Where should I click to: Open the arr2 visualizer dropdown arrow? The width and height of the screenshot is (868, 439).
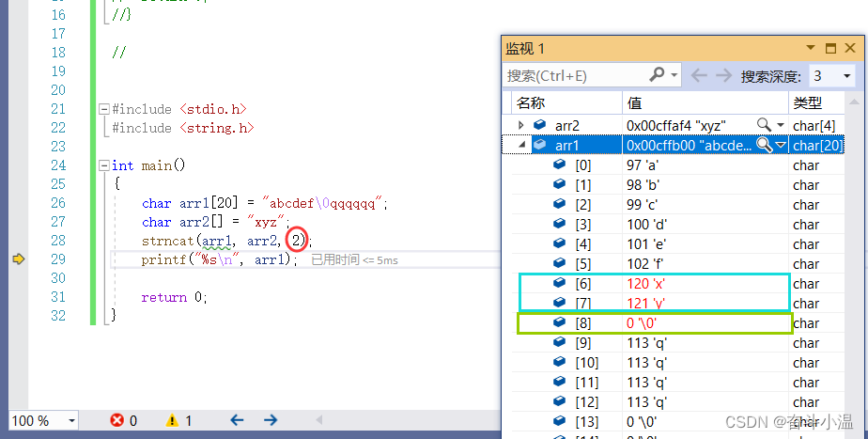(781, 125)
